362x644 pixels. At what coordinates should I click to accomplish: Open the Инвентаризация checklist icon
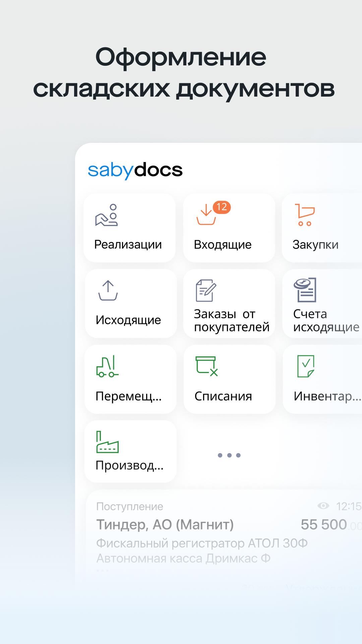306,366
